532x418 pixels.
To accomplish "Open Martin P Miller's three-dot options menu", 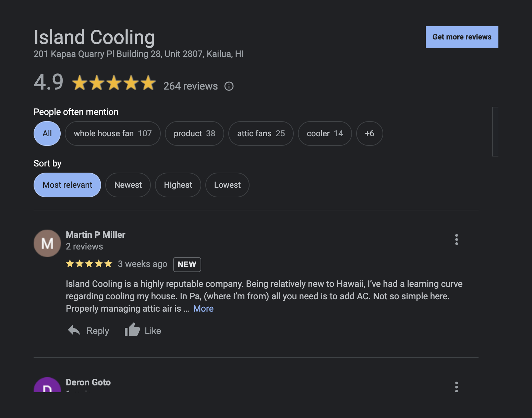I will (456, 240).
